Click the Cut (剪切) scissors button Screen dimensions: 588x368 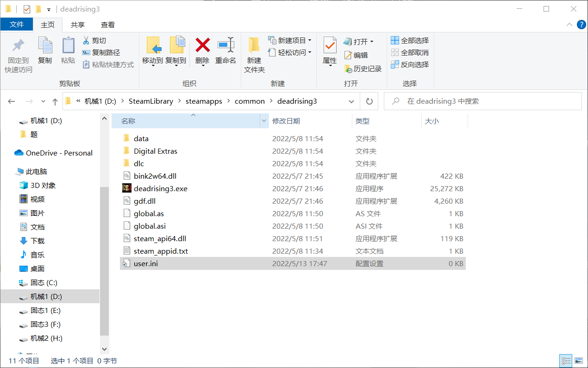pyautogui.click(x=94, y=41)
